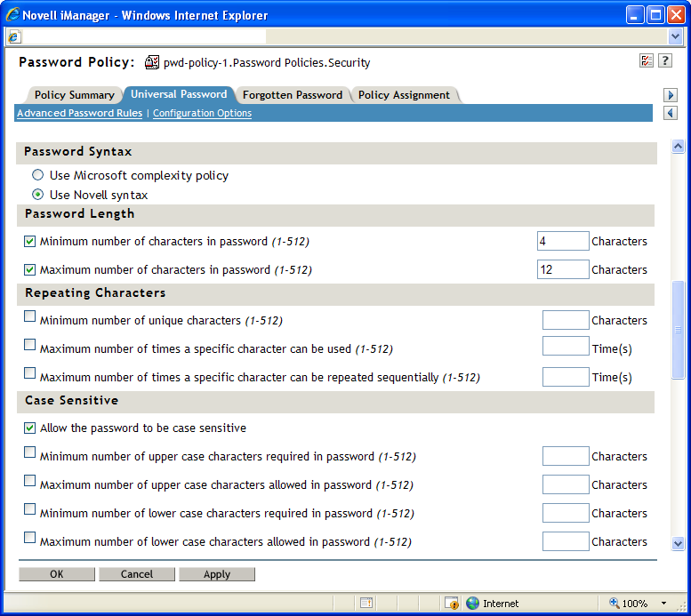This screenshot has height=616, width=691.
Task: Click the minimum lower case characters field
Action: [566, 513]
